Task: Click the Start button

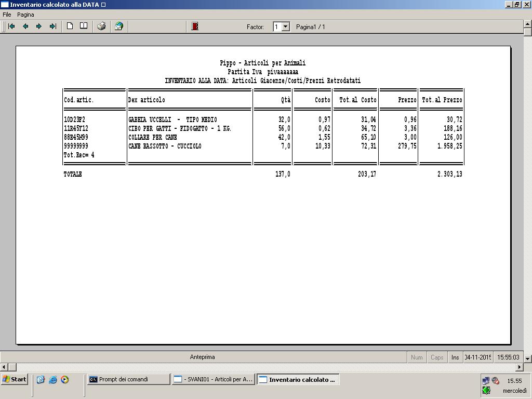Action: [x=15, y=379]
